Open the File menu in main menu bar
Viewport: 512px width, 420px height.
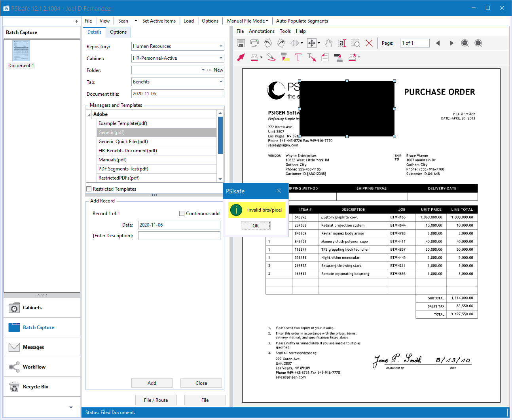point(88,21)
